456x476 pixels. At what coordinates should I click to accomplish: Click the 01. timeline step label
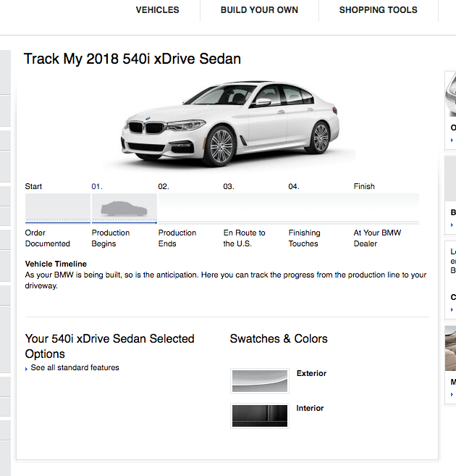pyautogui.click(x=97, y=186)
